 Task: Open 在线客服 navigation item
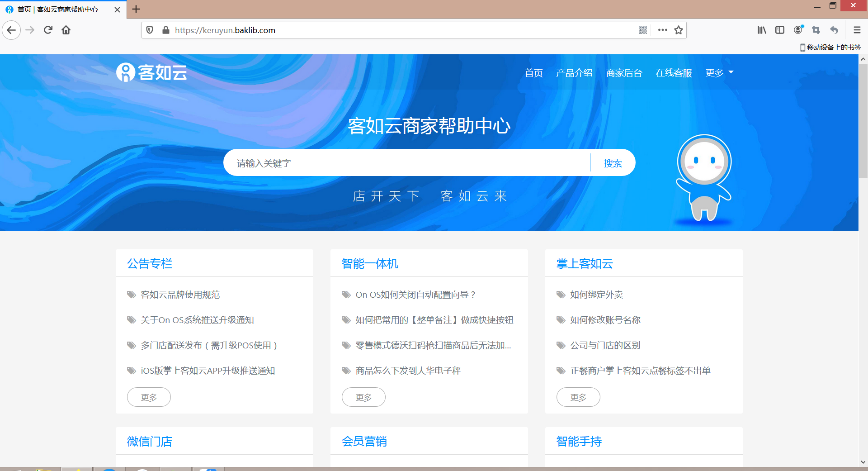pos(674,73)
